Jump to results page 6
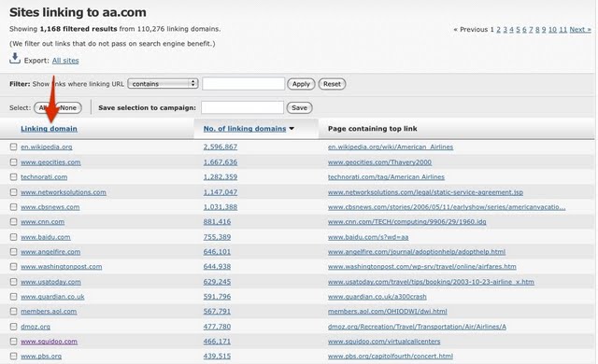 pyautogui.click(x=524, y=30)
